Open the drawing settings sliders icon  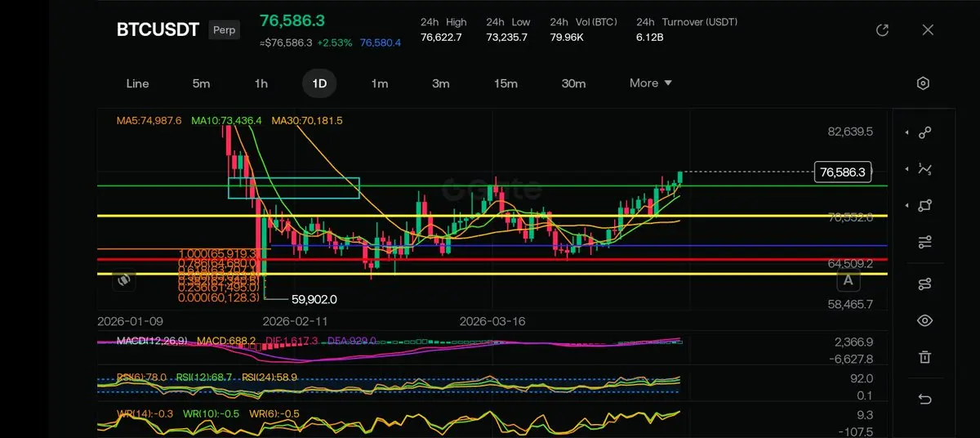tap(924, 243)
